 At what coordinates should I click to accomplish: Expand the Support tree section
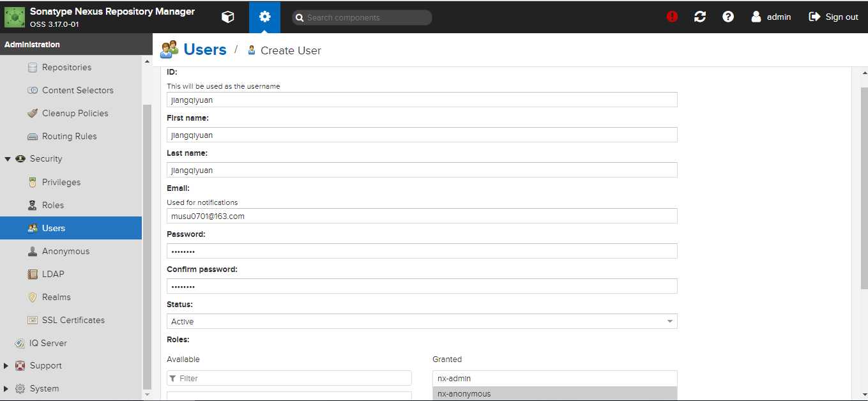pos(6,366)
